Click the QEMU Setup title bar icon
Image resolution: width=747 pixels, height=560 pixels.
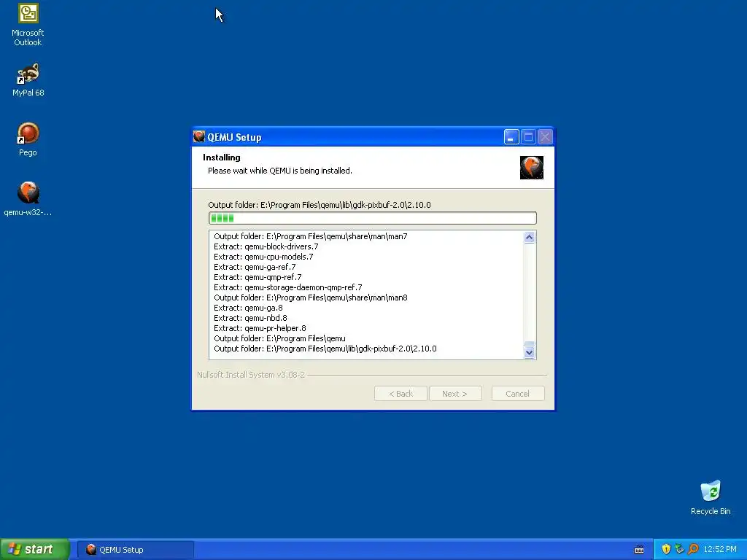[x=199, y=136]
